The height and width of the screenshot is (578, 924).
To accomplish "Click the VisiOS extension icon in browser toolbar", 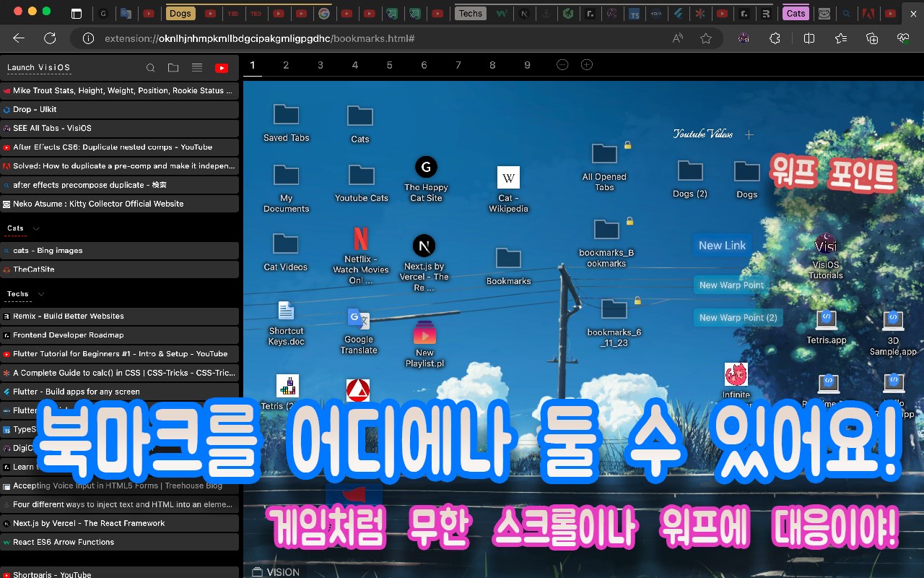I will coord(744,38).
